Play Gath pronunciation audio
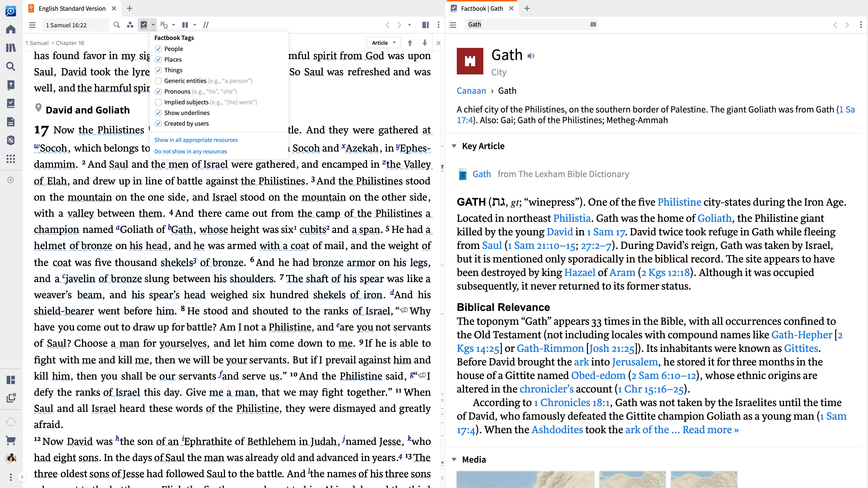Image resolution: width=868 pixels, height=488 pixels. [x=531, y=56]
